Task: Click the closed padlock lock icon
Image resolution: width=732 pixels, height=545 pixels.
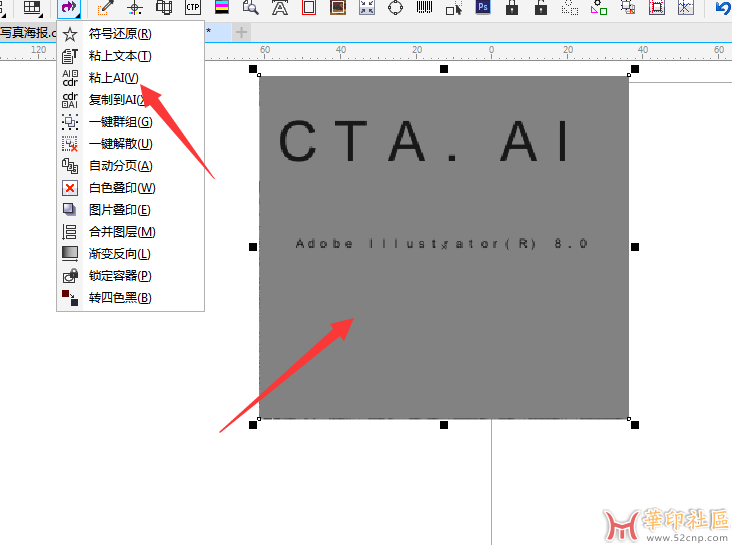Action: pos(512,7)
